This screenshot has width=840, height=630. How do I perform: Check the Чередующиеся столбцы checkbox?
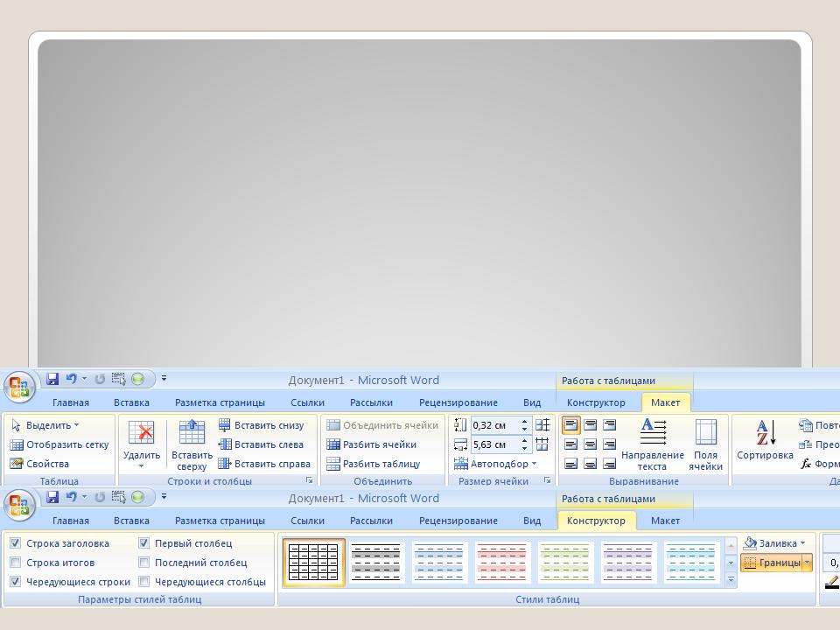143,582
